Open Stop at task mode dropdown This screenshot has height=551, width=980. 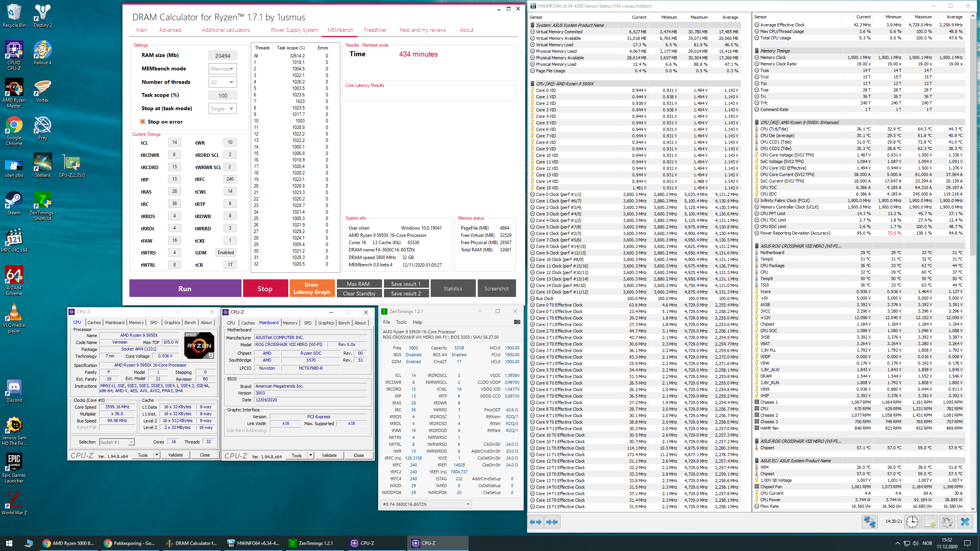pos(222,109)
